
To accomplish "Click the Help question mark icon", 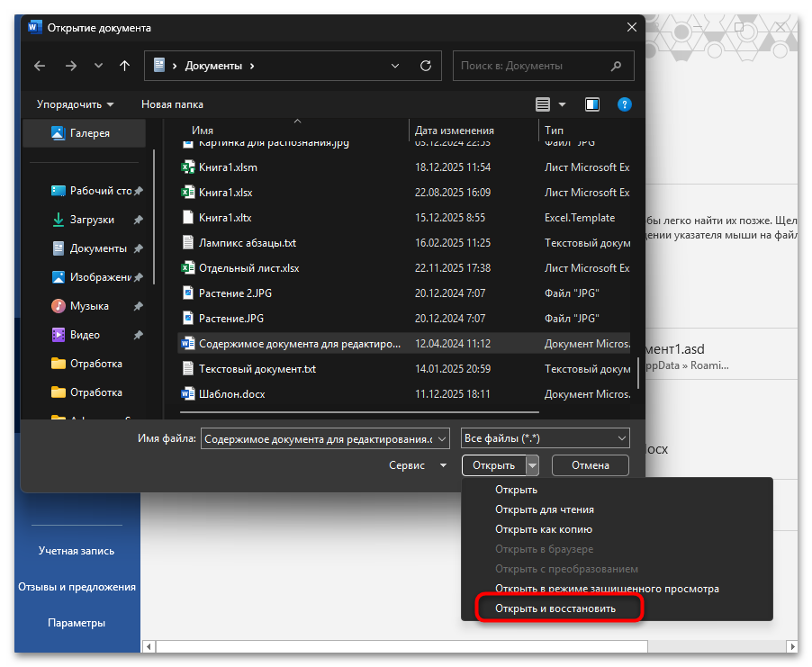I will tap(624, 104).
